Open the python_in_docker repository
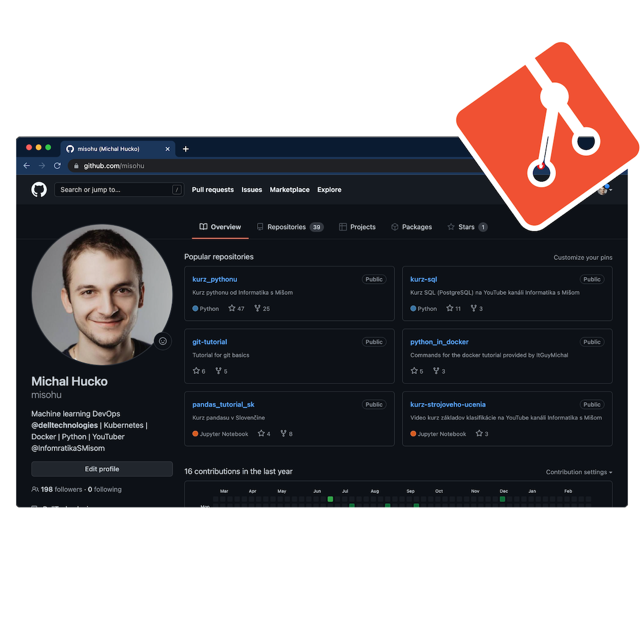This screenshot has width=644, height=644. [439, 342]
